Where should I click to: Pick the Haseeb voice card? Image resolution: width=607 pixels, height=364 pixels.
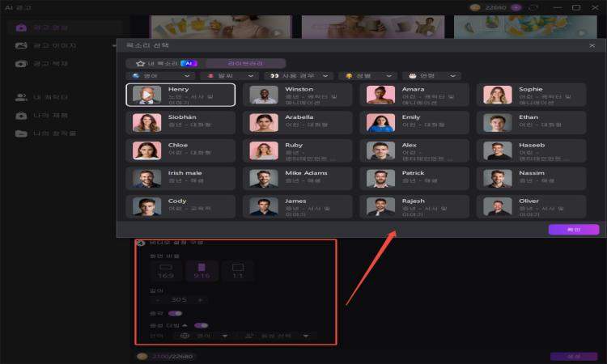pos(532,150)
